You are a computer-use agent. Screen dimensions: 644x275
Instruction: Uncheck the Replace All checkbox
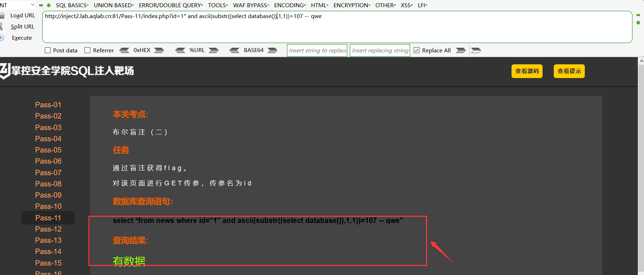pos(417,50)
